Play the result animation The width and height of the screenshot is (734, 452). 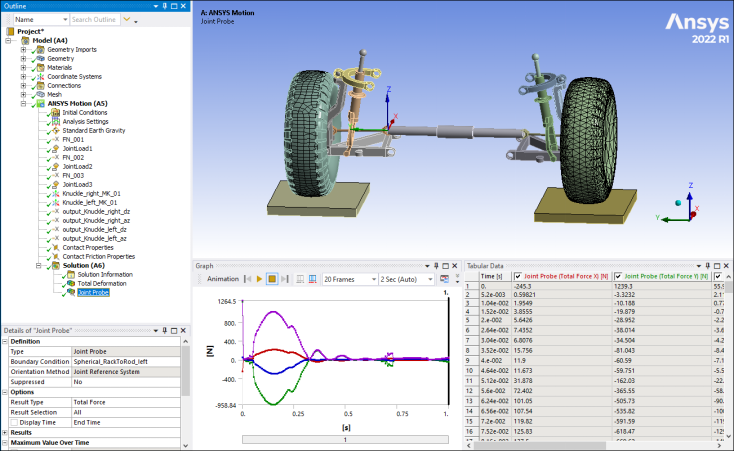259,279
